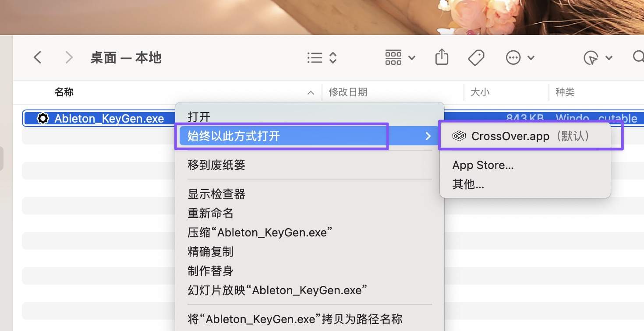Click the list view icon in toolbar
This screenshot has width=644, height=331.
(x=315, y=57)
